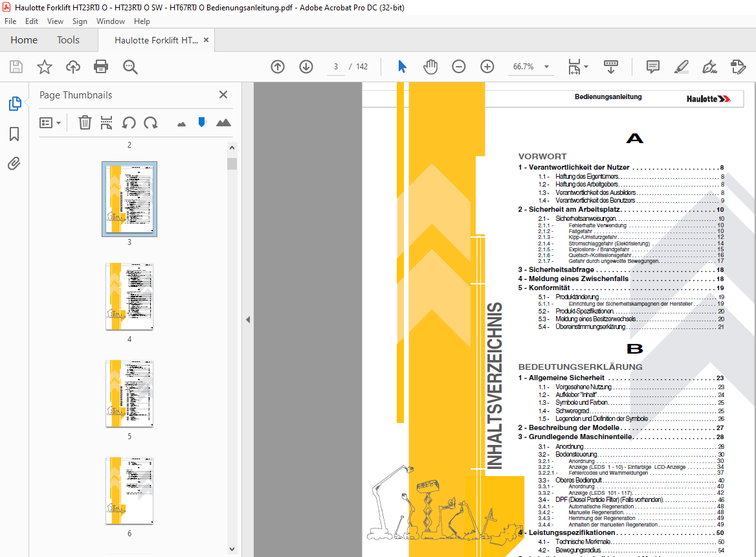The height and width of the screenshot is (557, 756).
Task: Click '1 - Verantwortlichkeit der Nutzer' entry
Action: tap(621, 167)
